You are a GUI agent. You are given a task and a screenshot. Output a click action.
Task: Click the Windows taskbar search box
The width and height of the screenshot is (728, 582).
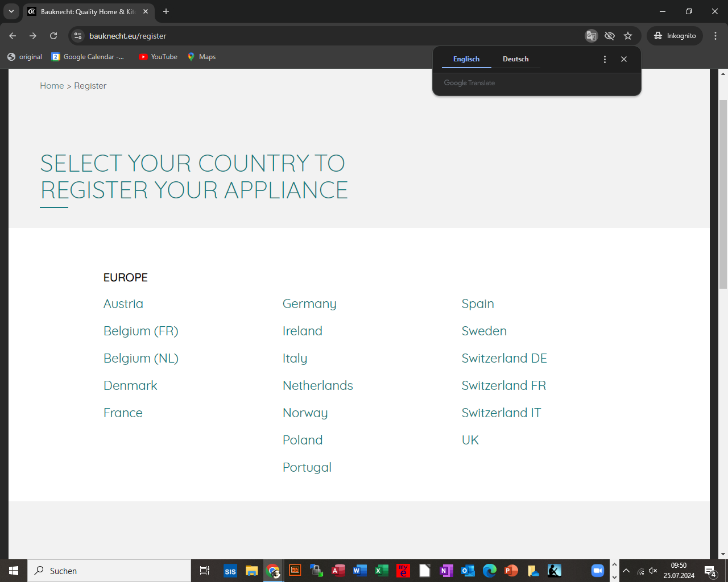[109, 571]
